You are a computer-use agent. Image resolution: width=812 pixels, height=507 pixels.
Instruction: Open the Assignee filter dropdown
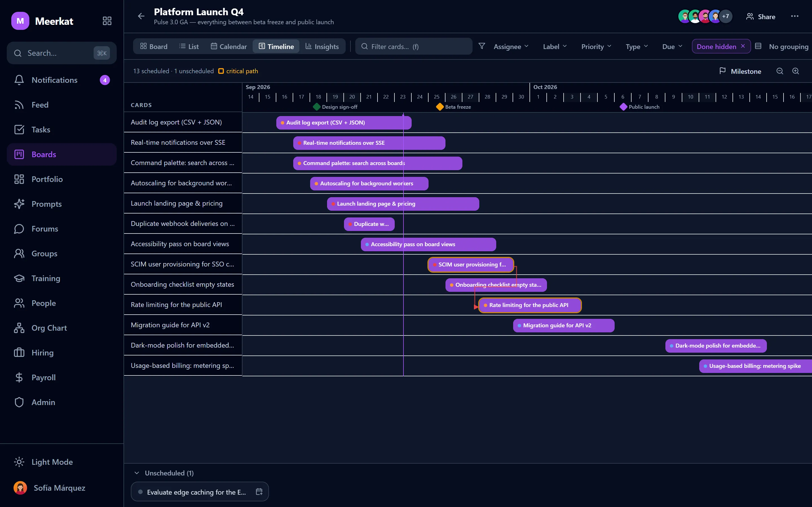click(x=511, y=46)
